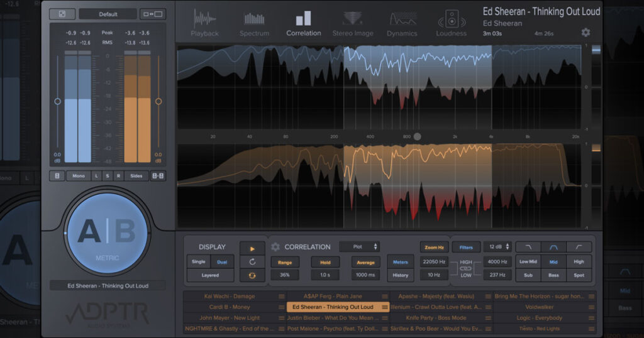Click the A|B Metric switch knob
Screen dimensions: 644x338
[x=108, y=234]
